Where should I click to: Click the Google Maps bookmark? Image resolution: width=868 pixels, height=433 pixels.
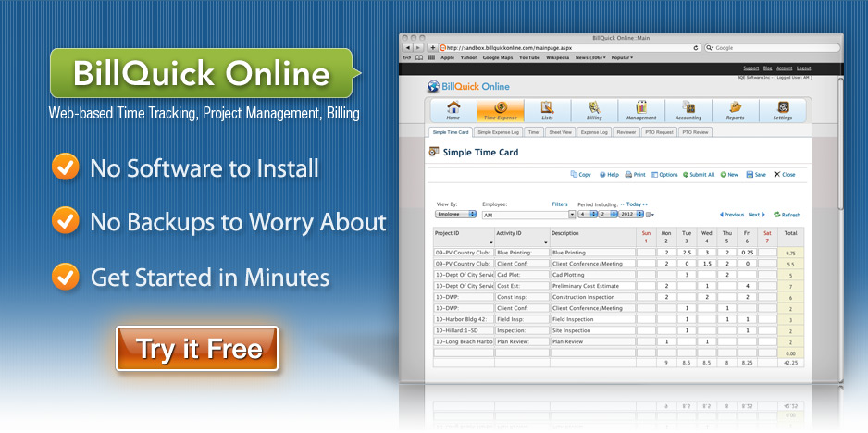point(498,57)
